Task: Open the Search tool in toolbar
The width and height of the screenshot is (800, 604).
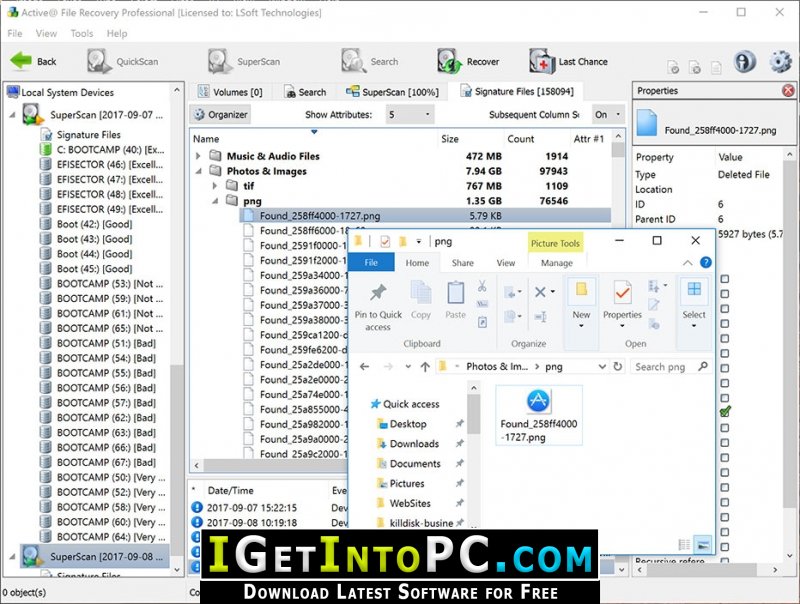Action: point(369,61)
